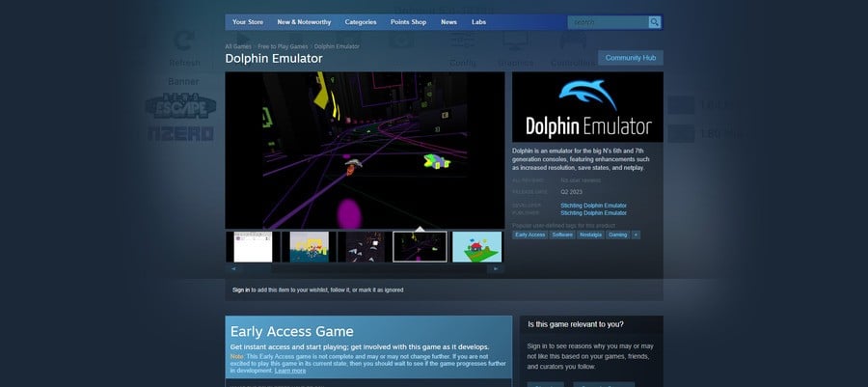Open the Points Shop tab
The image size is (868, 387).
pyautogui.click(x=409, y=22)
